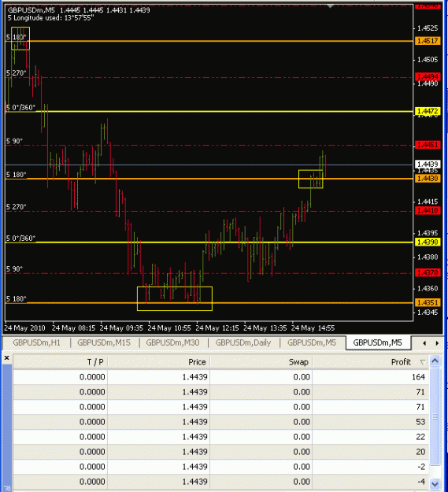Close the terminal panel with X
The height and width of the screenshot is (492, 448).
pos(7,357)
